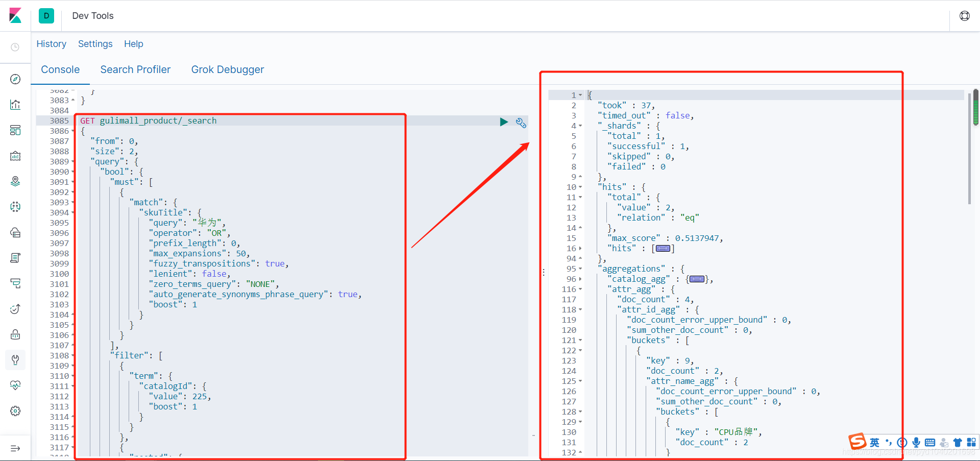Viewport: 980px width, 461px height.
Task: Click "max_score" : 0.5137947 value
Action: coord(697,238)
